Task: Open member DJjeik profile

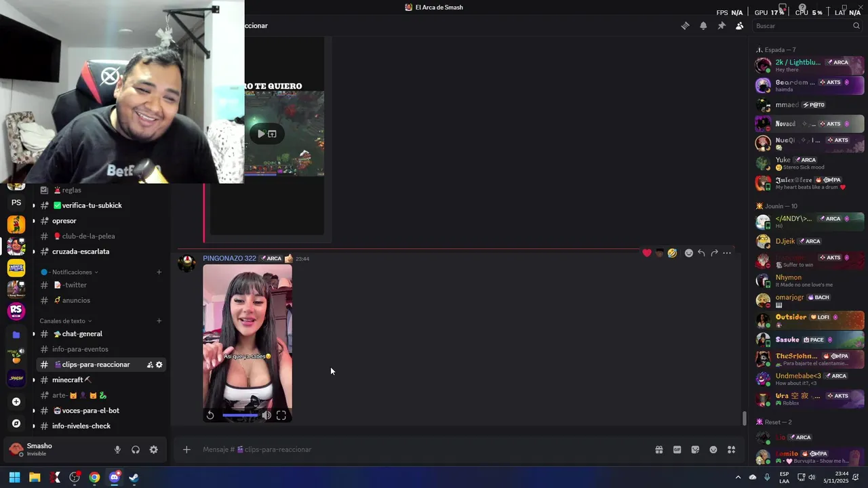Action: (810, 241)
